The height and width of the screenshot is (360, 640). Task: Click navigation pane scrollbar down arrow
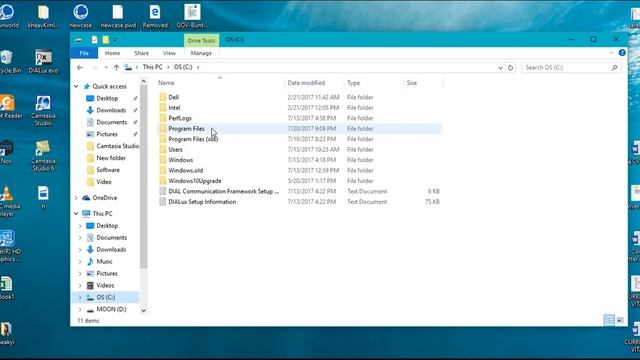coord(143,310)
